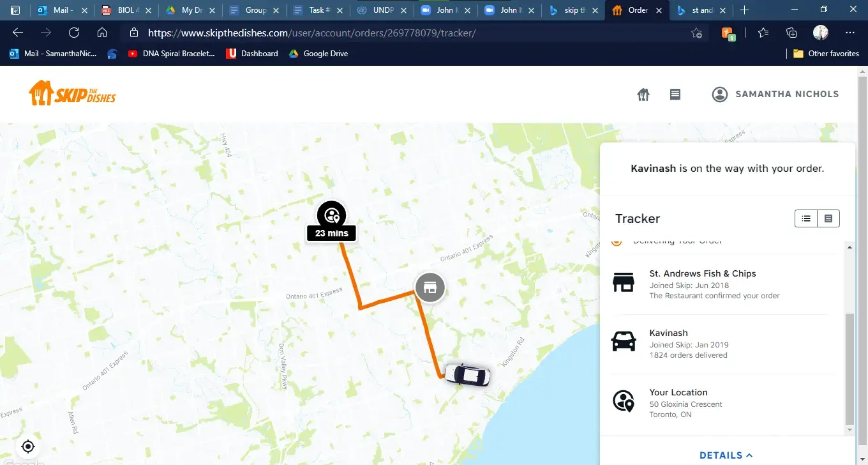Open the Mail - SamanthaNic... bookmark
Screen dimensions: 868x465
(53, 54)
